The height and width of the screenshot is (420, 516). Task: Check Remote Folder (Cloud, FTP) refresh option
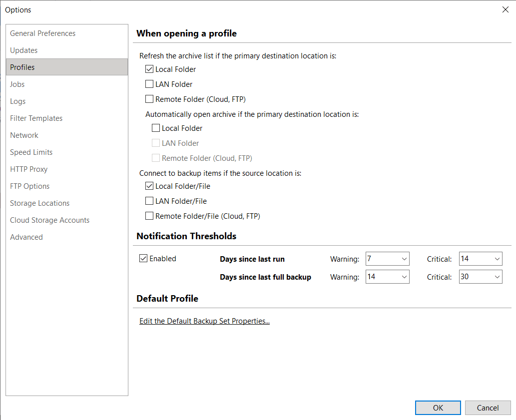[149, 99]
